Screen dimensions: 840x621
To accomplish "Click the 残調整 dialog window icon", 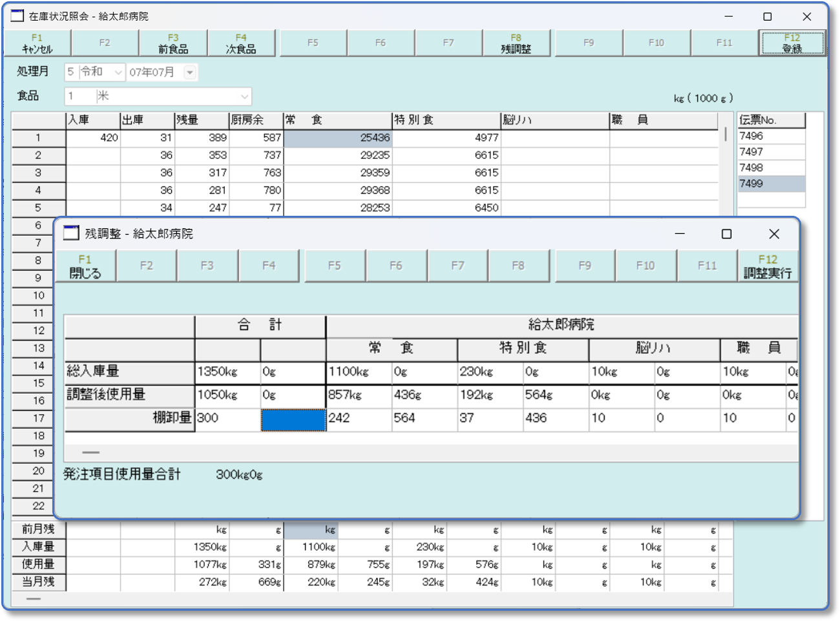I will click(x=71, y=233).
